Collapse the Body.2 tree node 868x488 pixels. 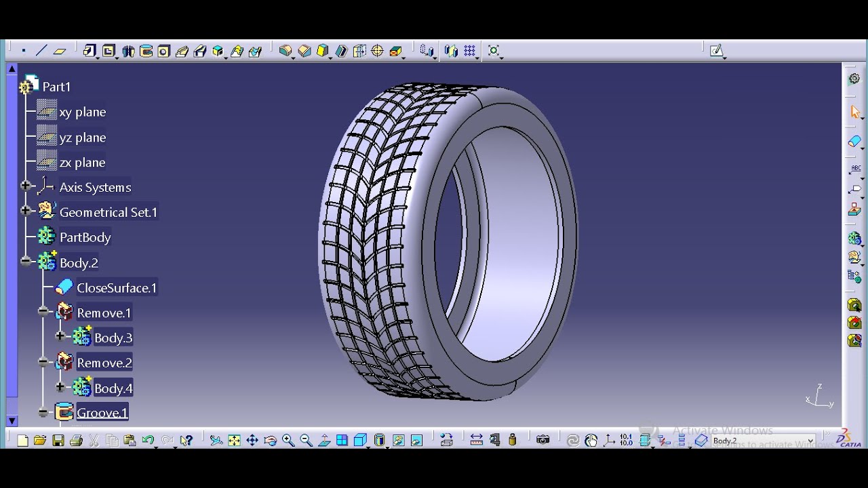coord(26,261)
